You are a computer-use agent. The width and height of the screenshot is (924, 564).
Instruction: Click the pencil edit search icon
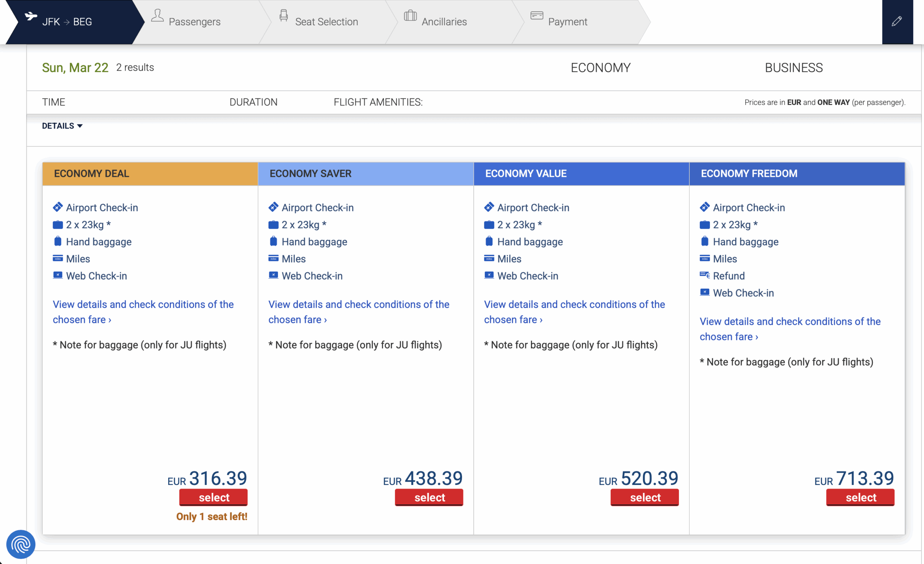click(897, 21)
